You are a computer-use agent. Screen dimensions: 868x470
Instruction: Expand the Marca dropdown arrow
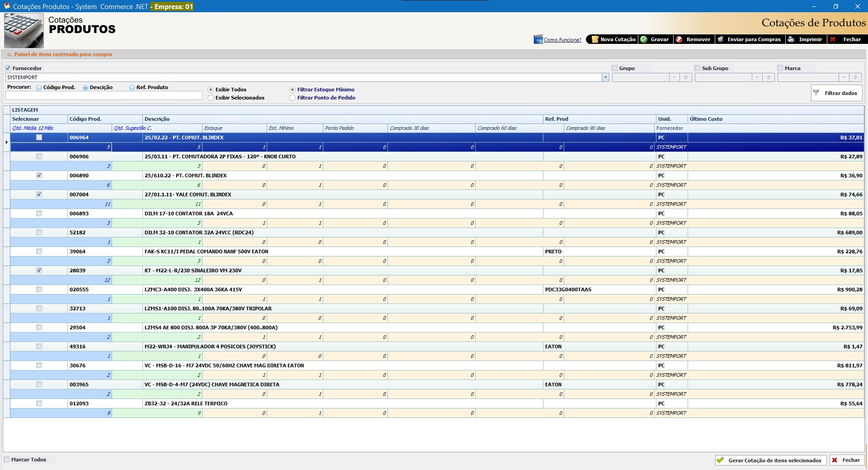click(x=844, y=77)
